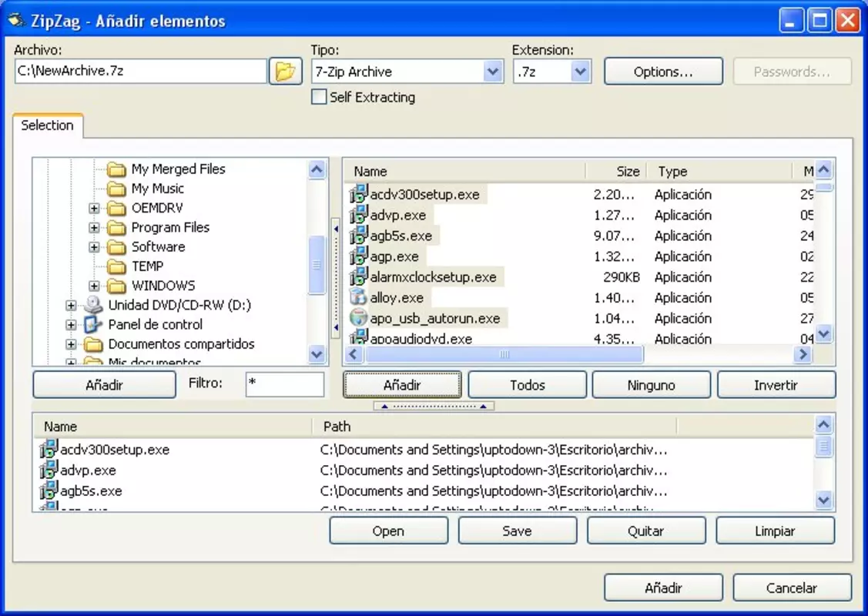Click the apoaudiodvd.exe file icon

coord(359,336)
